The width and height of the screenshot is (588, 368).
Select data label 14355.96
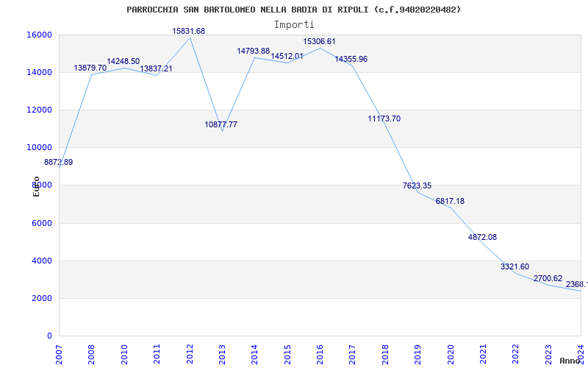click(x=351, y=59)
